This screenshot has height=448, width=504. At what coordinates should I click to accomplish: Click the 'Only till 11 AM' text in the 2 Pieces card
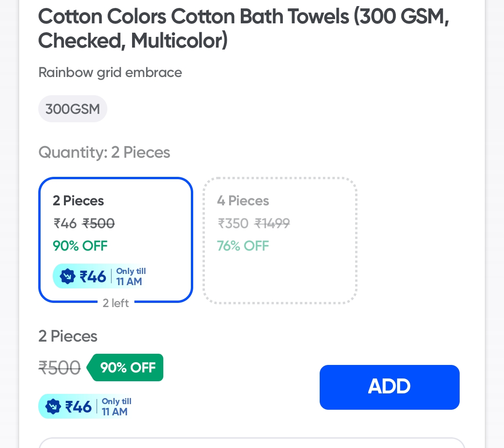pos(131,277)
